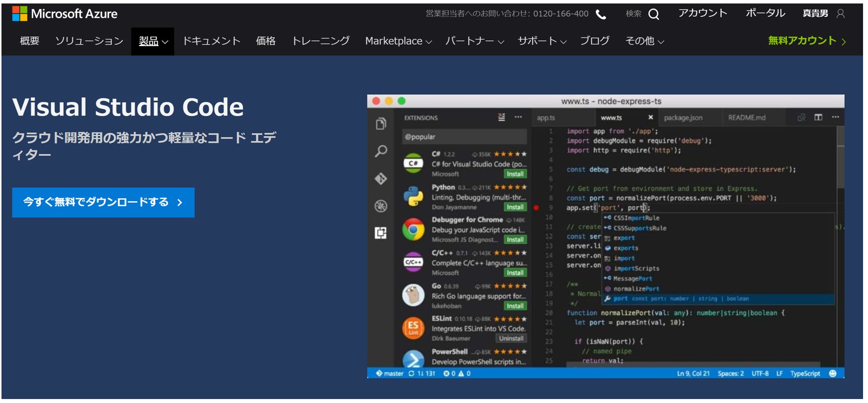The height and width of the screenshot is (403, 868).
Task: Click the phone icon beside 0120-166-400
Action: [x=600, y=14]
